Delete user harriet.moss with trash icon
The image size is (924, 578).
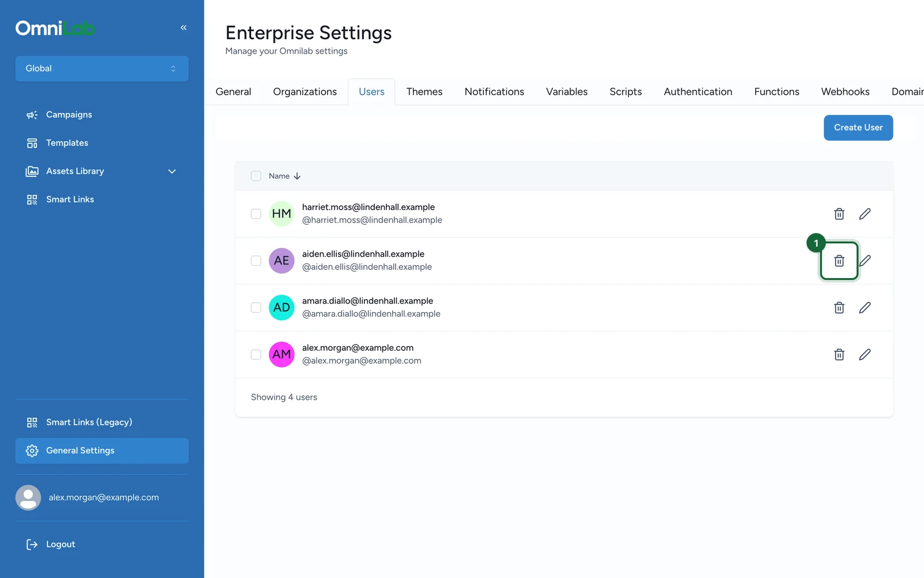(x=839, y=214)
